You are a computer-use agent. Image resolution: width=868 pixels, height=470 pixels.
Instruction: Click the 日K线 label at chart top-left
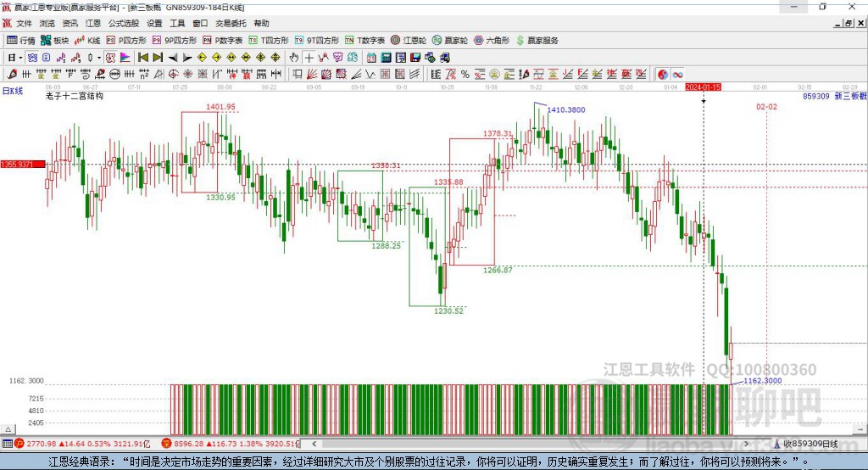tap(12, 91)
